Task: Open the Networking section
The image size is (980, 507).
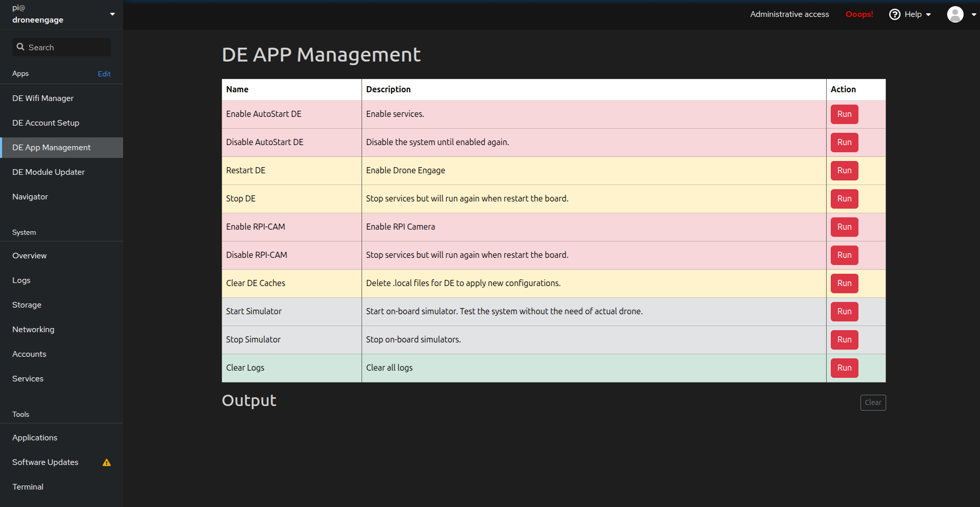Action: coord(33,329)
